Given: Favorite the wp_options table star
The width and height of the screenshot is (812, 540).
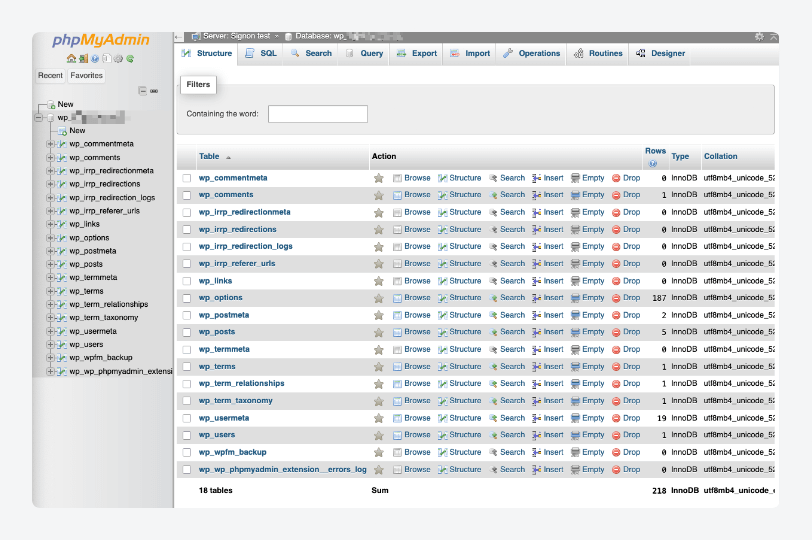Looking at the screenshot, I should [379, 298].
